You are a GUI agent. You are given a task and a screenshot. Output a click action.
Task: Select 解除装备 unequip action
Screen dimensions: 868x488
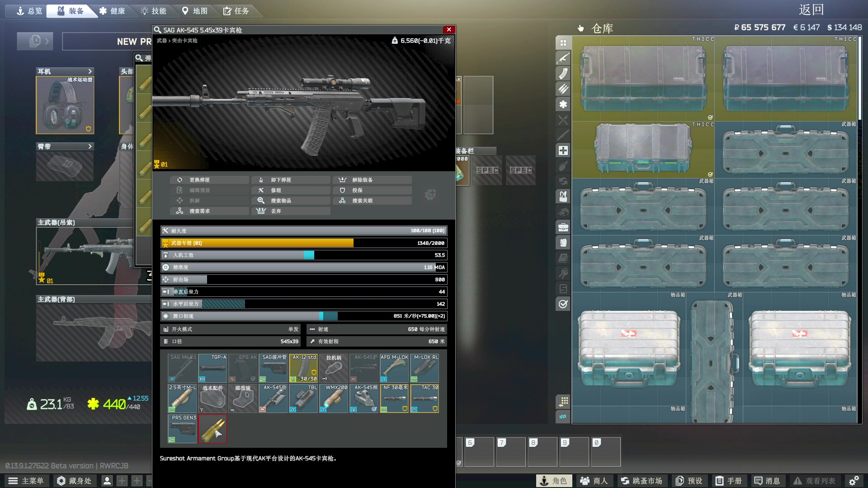[x=372, y=180]
